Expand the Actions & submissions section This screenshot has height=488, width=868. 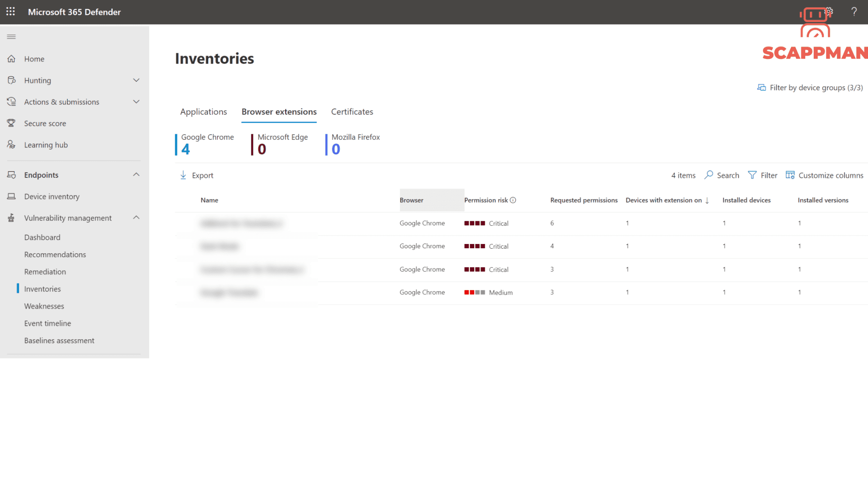coord(136,102)
